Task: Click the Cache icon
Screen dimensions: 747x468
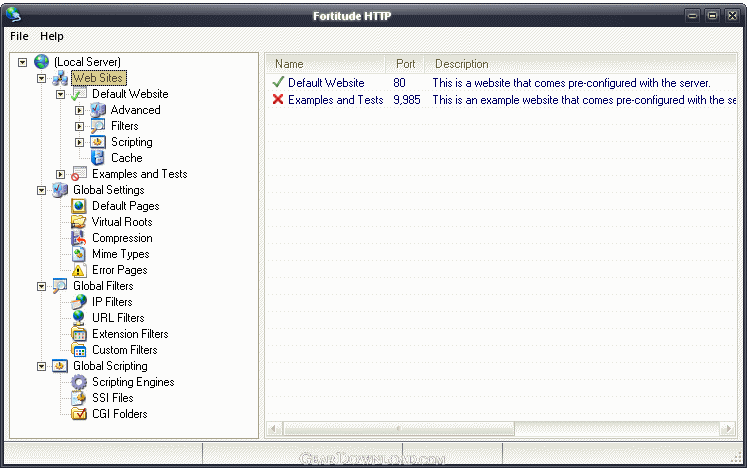Action: click(x=98, y=158)
